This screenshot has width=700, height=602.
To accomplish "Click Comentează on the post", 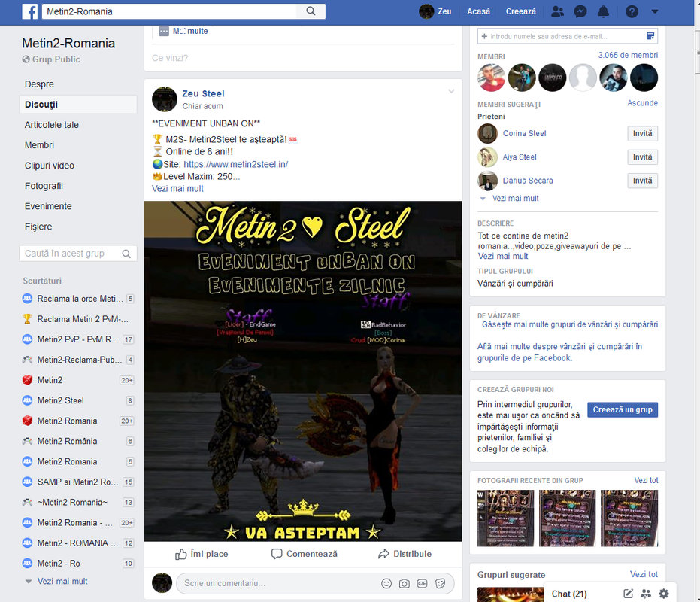I will 305,554.
